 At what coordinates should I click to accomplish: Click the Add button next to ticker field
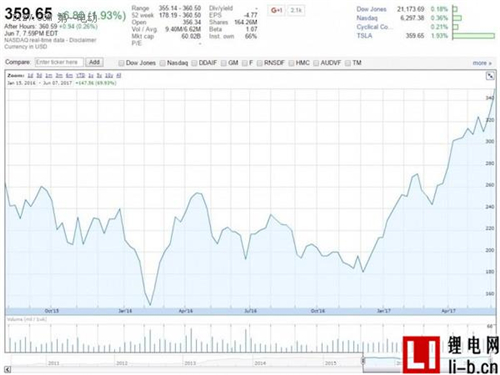94,62
